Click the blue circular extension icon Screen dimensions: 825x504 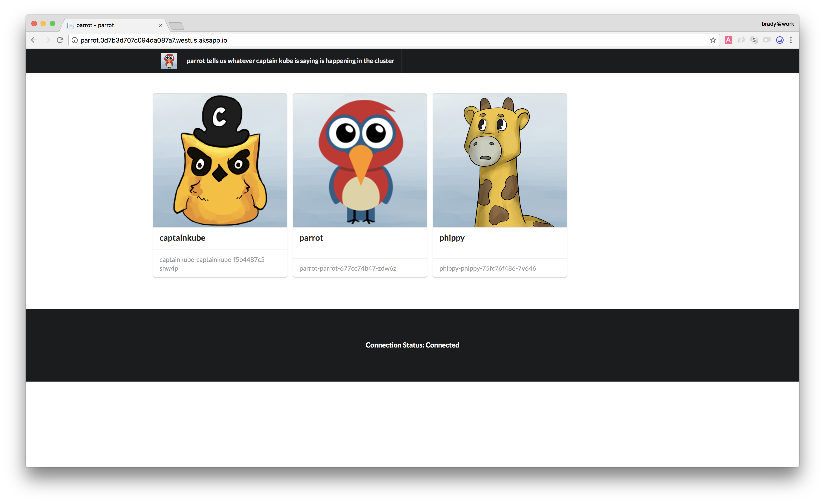[779, 40]
